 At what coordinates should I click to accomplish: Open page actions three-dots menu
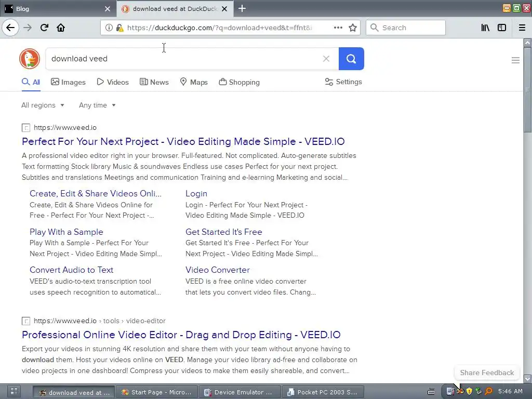[x=338, y=28]
